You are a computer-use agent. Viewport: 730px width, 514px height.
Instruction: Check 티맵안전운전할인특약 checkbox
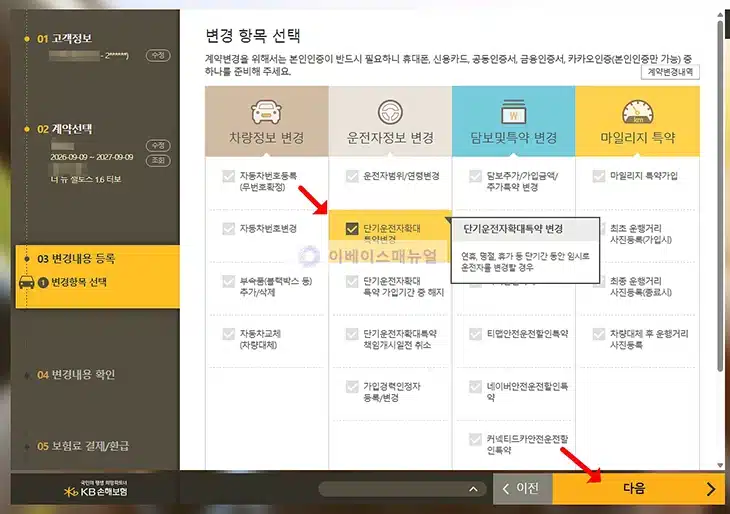(475, 334)
